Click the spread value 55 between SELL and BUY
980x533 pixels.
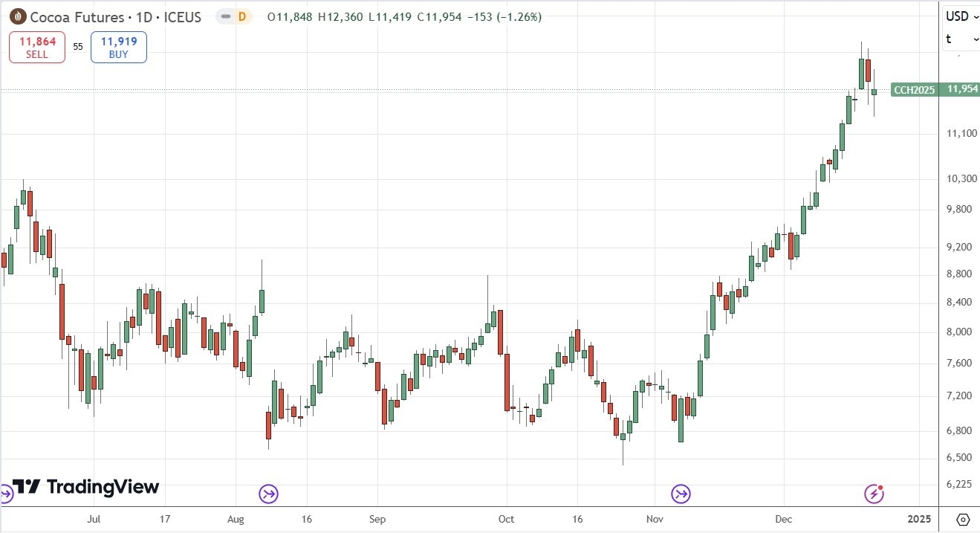pyautogui.click(x=77, y=46)
